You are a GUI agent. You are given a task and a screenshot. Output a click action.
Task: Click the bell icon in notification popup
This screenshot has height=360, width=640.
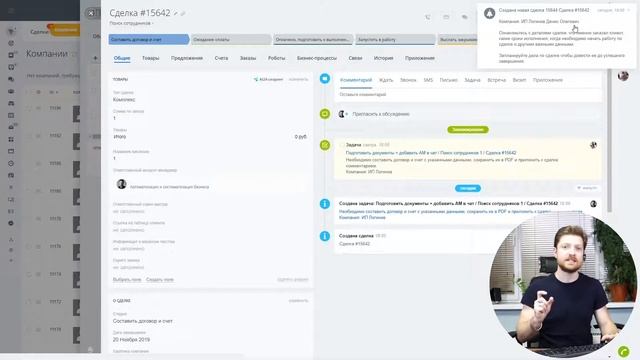489,13
